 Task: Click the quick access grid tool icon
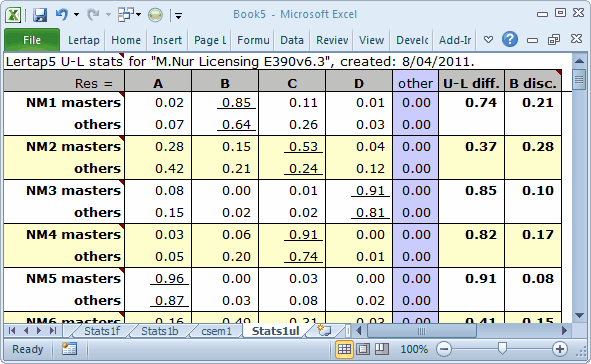pos(126,15)
